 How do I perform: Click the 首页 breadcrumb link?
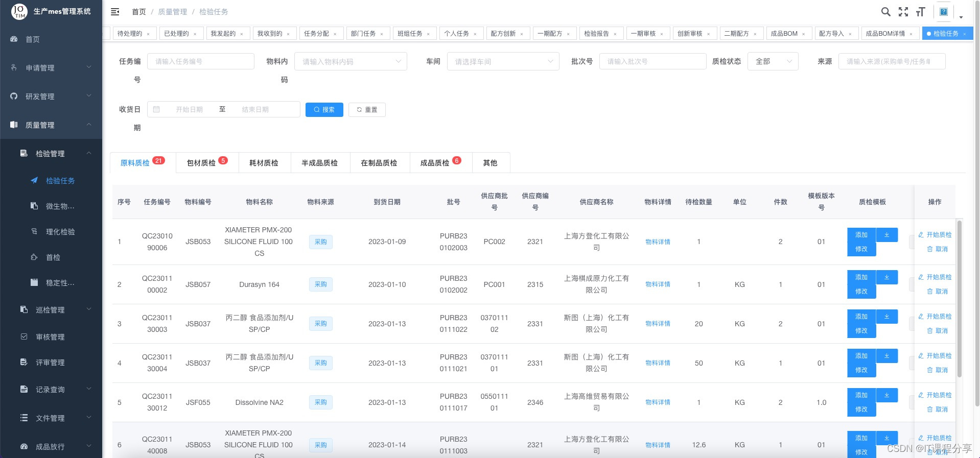pos(139,12)
